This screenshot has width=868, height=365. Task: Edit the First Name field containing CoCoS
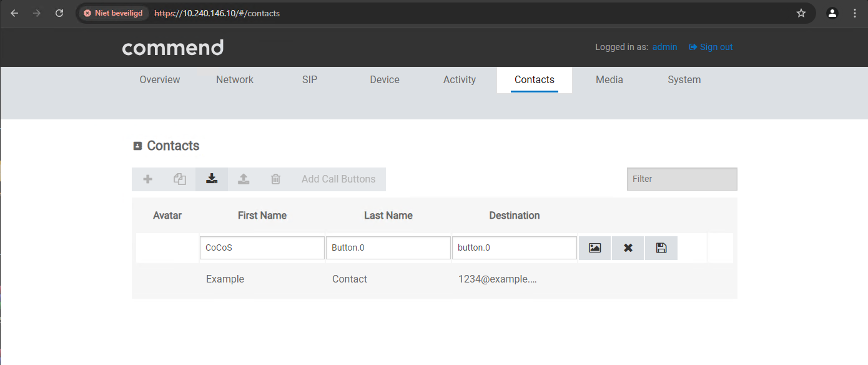(262, 247)
